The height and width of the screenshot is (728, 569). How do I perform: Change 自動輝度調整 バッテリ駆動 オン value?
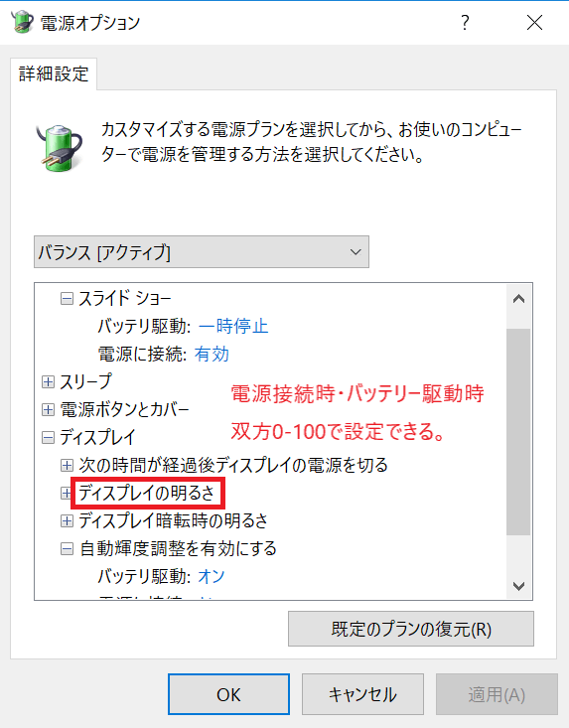(x=212, y=577)
